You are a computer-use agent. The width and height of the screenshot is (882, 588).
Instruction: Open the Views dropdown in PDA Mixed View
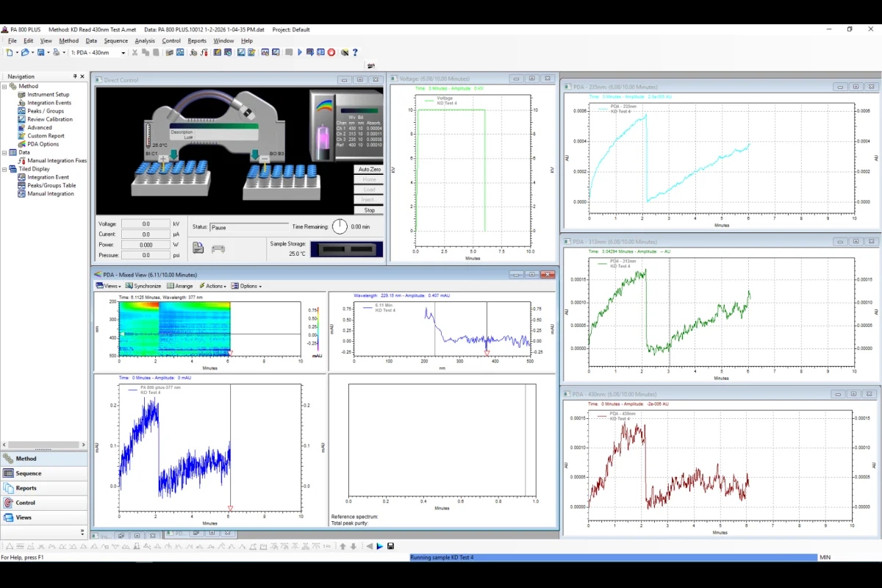click(108, 286)
